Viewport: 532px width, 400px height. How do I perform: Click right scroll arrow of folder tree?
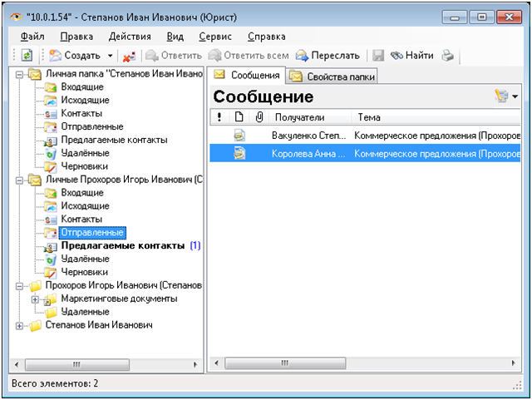tap(195, 365)
